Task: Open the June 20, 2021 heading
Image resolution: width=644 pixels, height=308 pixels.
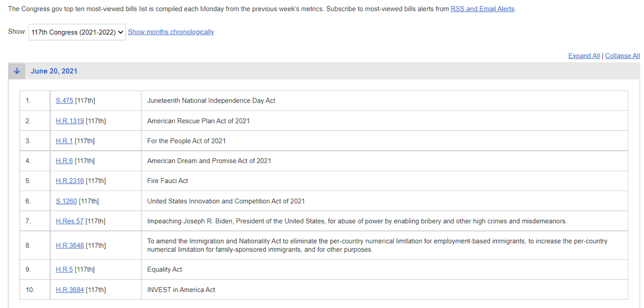Action: 54,71
